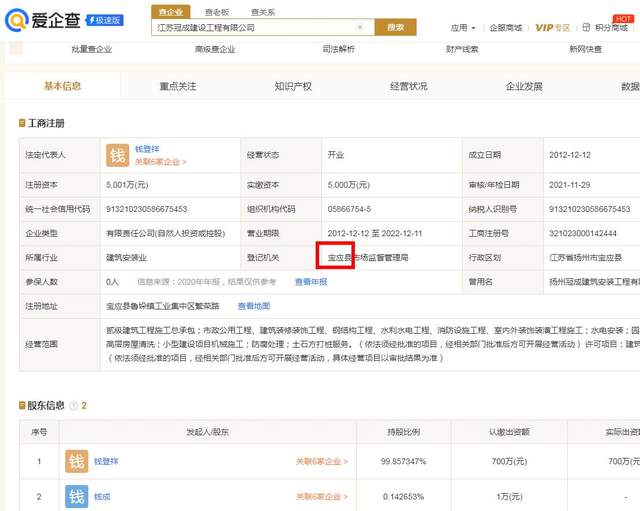Click the 5,001万(元) registered capital value
640x511 pixels.
tap(127, 185)
